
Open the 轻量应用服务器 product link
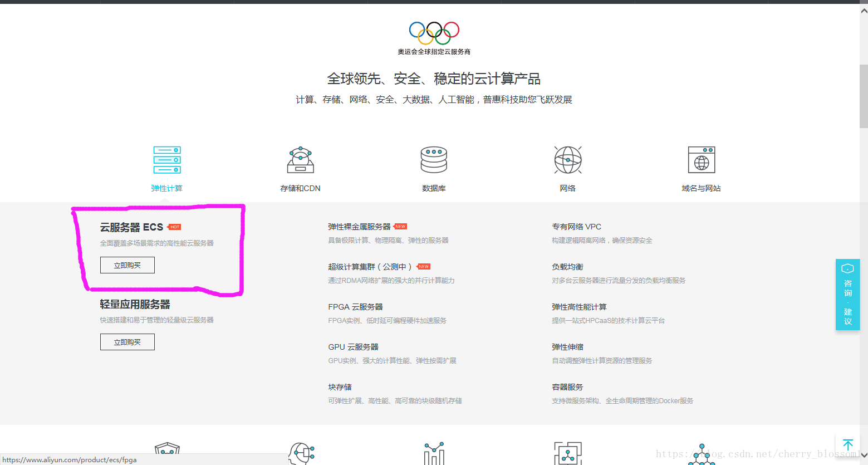pos(135,304)
